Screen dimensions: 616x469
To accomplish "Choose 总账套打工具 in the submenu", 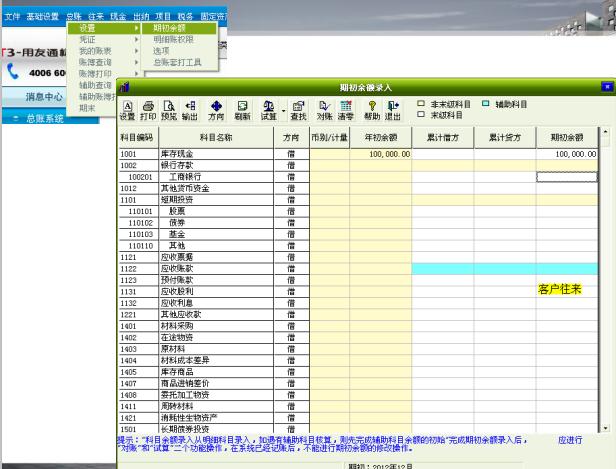I will (x=177, y=62).
